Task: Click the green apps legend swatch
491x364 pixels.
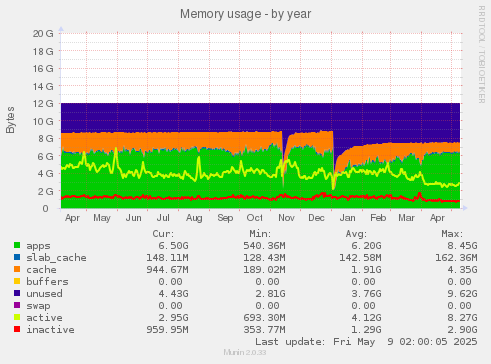Action: pyautogui.click(x=17, y=245)
